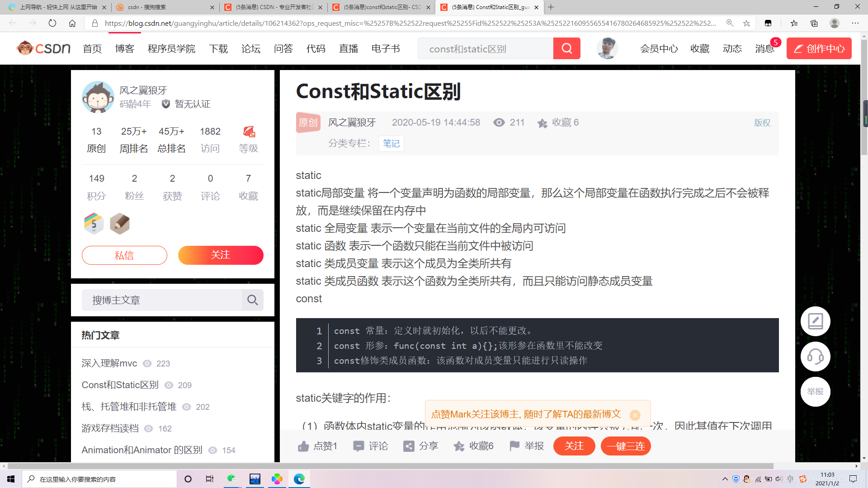Screen dimensions: 868x488
Task: Open the 评论 comment icon in the bottom bar
Action: (x=359, y=446)
